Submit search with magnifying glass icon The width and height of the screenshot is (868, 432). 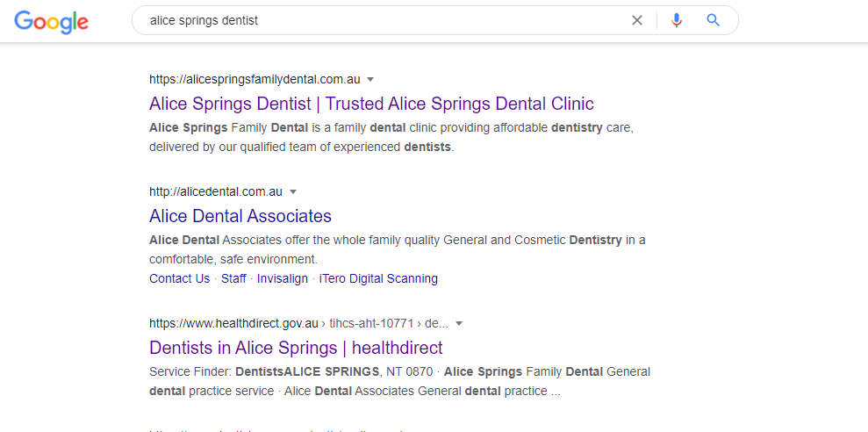(x=713, y=20)
